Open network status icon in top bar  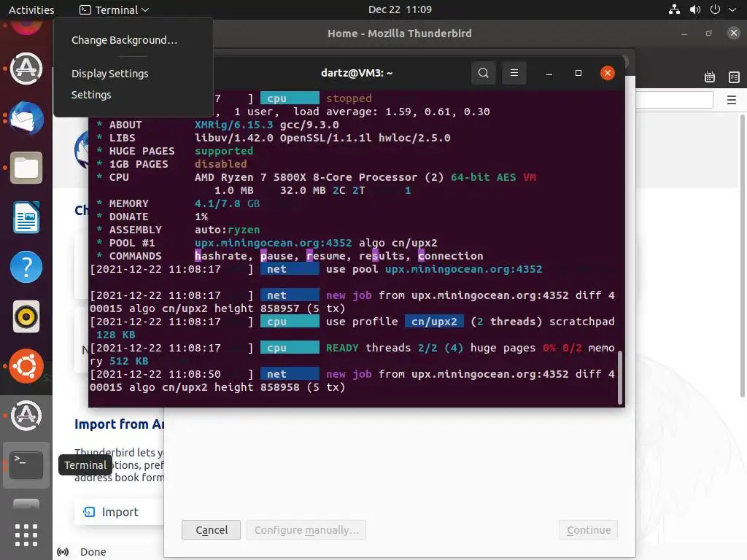point(674,9)
